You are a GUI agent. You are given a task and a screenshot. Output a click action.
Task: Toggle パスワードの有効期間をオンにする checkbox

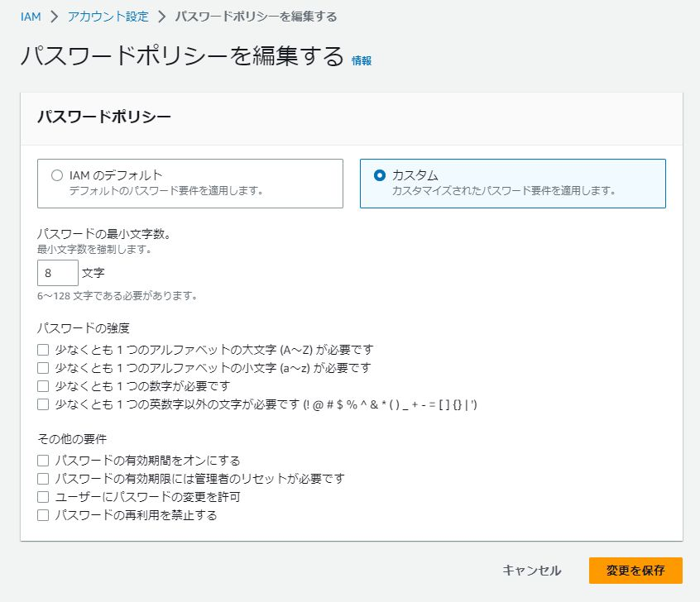(x=43, y=460)
